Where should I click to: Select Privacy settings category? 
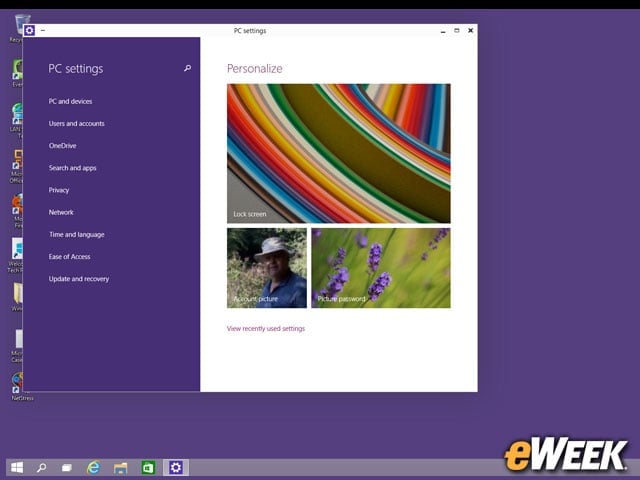(59, 190)
